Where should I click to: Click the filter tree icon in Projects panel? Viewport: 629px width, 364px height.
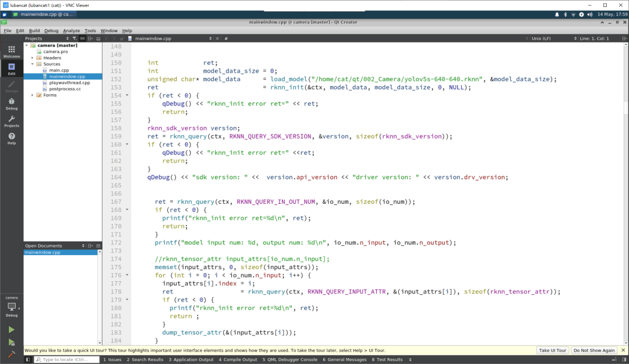pos(74,38)
